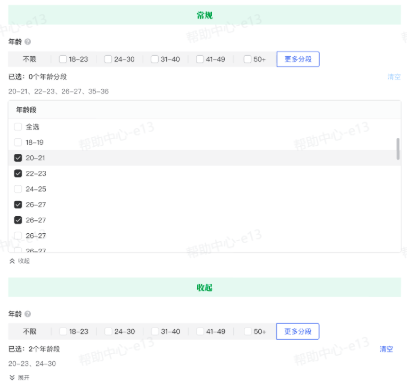Tick the 18-19 age range checkbox

tap(18, 142)
